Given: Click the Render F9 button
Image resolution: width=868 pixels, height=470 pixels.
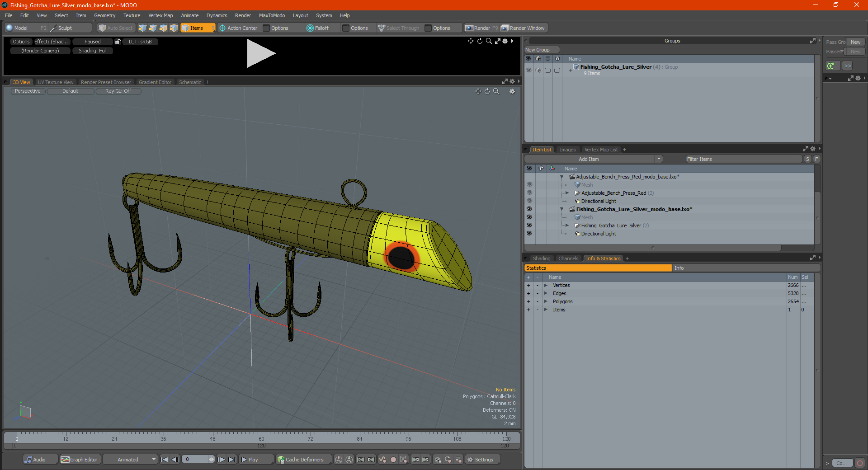Looking at the screenshot, I should 482,28.
